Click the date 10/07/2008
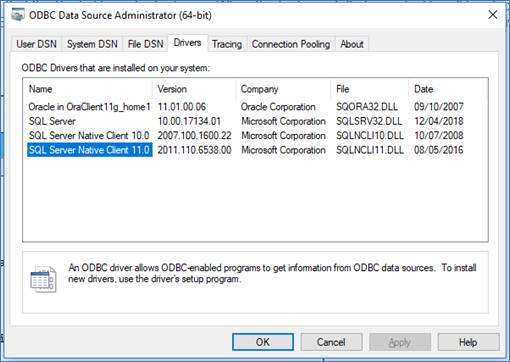Screen dimensions: 510x362 [439, 135]
